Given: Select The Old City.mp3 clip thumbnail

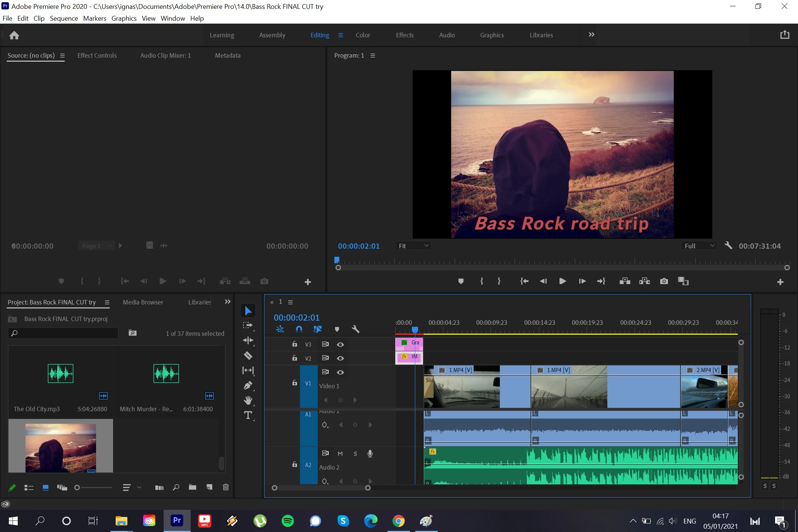Looking at the screenshot, I should coord(61,373).
